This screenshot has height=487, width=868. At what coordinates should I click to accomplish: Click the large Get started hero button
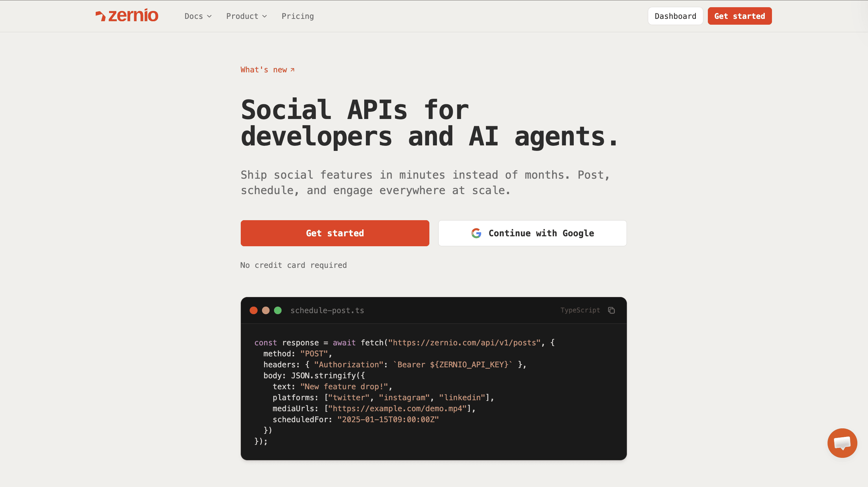coord(335,233)
